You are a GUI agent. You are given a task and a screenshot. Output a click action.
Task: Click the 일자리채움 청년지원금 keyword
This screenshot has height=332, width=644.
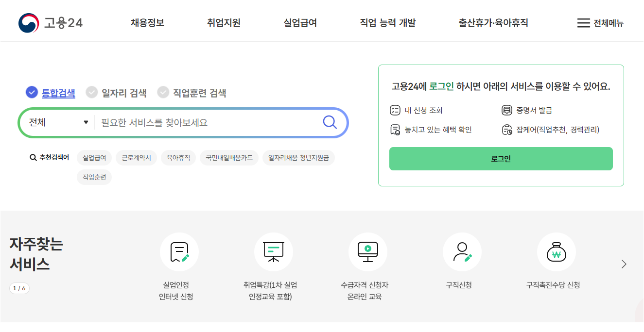click(x=298, y=158)
